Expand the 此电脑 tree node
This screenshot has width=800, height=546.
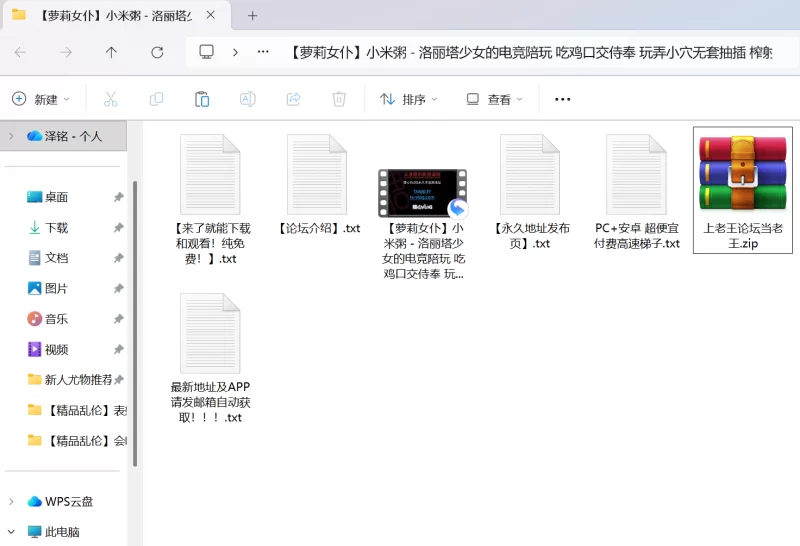tap(11, 532)
